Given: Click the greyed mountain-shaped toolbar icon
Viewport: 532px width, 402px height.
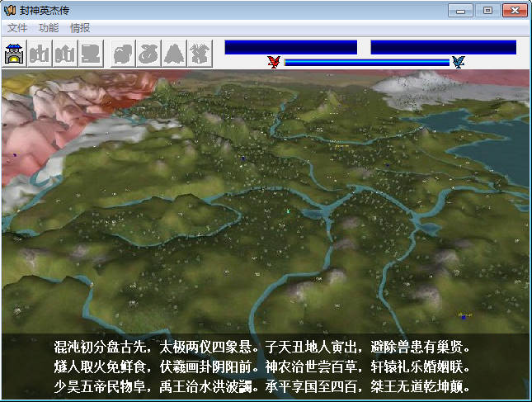Looking at the screenshot, I should pos(174,54).
